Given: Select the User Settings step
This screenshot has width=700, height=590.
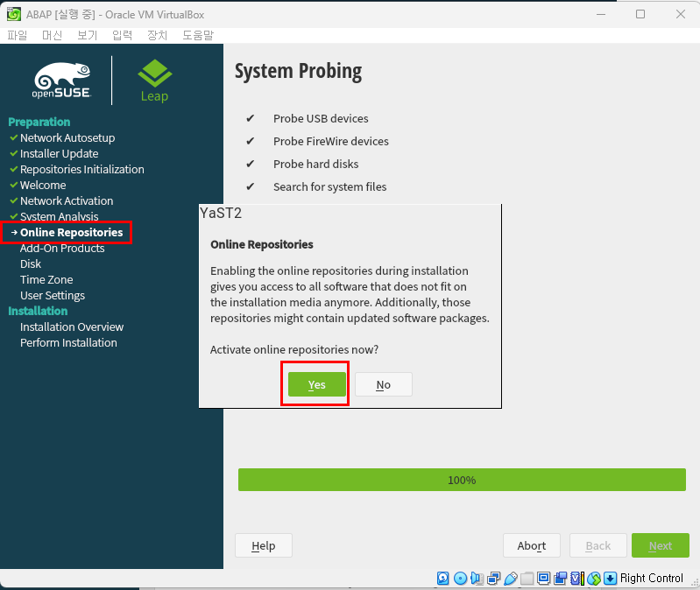Looking at the screenshot, I should click(x=53, y=296).
